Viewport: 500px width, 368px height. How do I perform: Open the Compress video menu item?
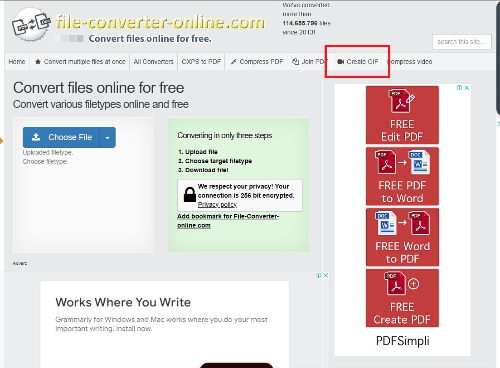click(x=409, y=62)
